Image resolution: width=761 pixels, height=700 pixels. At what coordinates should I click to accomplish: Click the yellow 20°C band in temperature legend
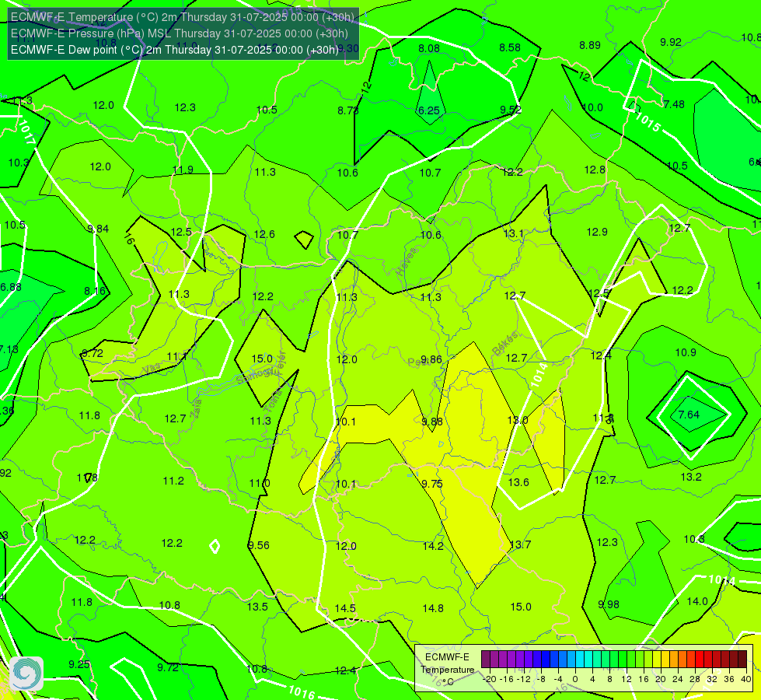tap(657, 660)
